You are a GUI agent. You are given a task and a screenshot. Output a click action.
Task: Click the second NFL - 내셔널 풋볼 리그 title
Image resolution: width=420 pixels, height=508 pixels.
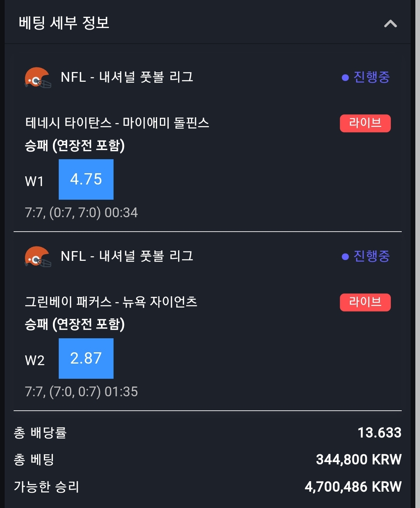(127, 256)
